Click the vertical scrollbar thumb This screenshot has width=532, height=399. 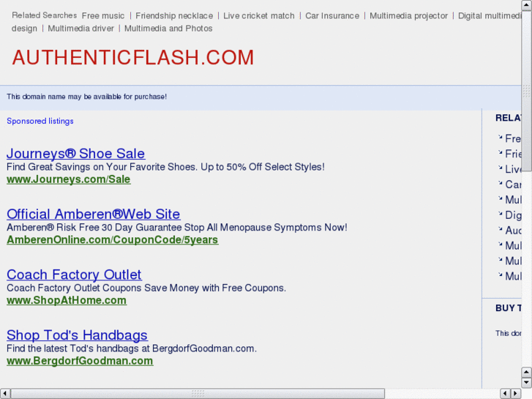click(x=527, y=91)
